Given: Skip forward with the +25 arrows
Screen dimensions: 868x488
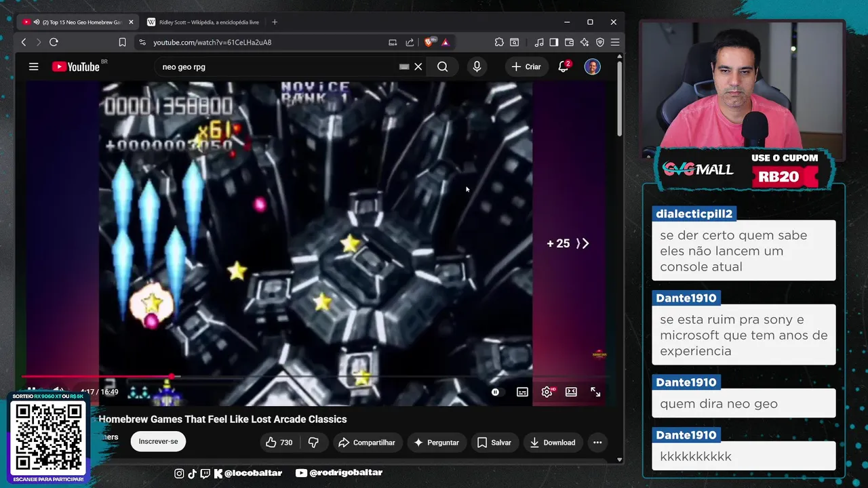Looking at the screenshot, I should pos(568,243).
